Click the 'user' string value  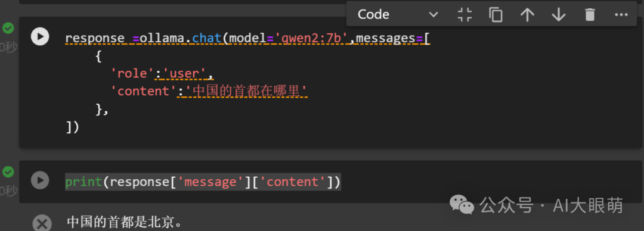pyautogui.click(x=185, y=73)
